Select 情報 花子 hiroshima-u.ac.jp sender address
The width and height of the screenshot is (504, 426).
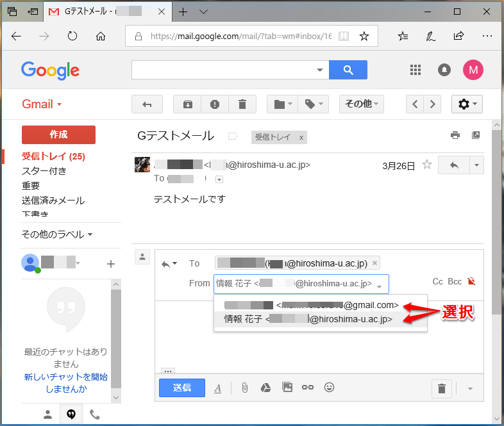(x=321, y=319)
